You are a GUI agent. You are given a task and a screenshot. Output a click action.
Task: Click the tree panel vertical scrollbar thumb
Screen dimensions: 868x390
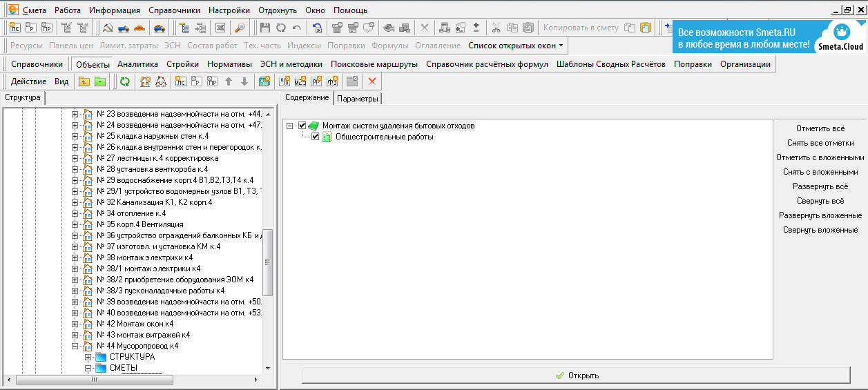click(x=269, y=262)
